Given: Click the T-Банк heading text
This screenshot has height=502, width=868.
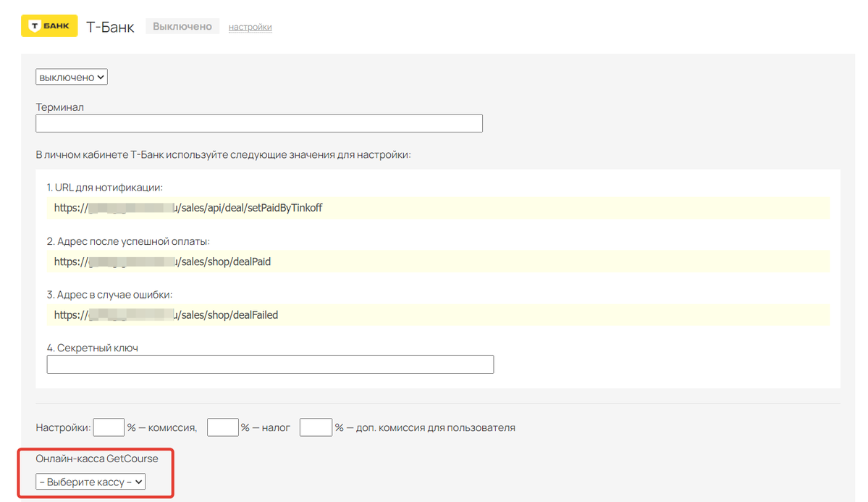Looking at the screenshot, I should click(110, 27).
